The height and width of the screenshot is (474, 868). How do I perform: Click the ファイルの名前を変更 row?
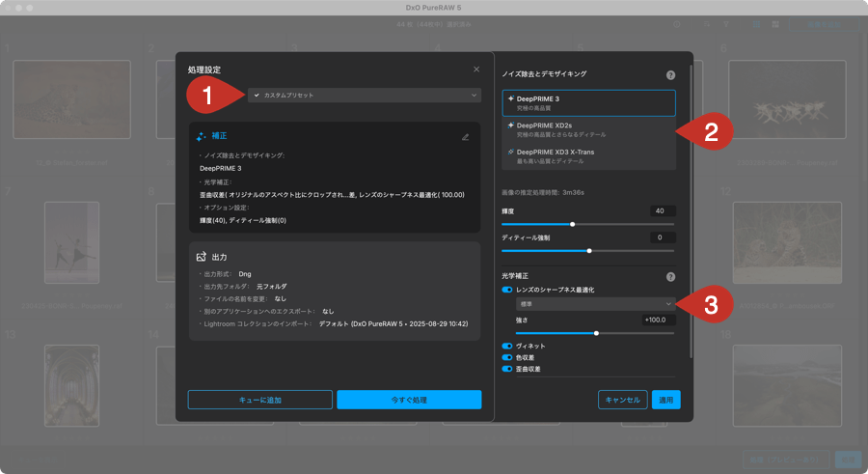click(x=243, y=299)
